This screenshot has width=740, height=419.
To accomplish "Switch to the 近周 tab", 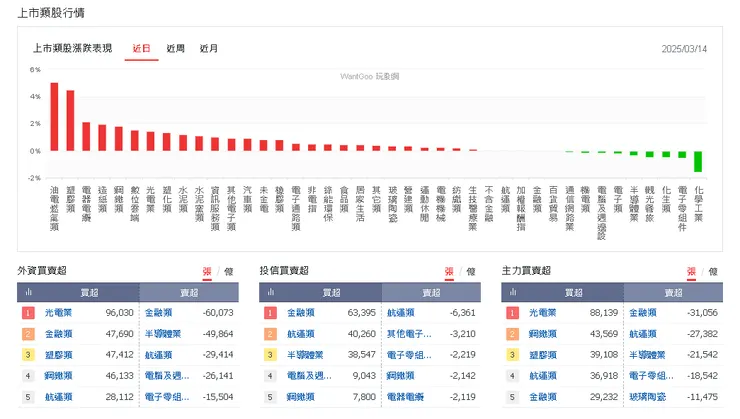I will point(176,48).
